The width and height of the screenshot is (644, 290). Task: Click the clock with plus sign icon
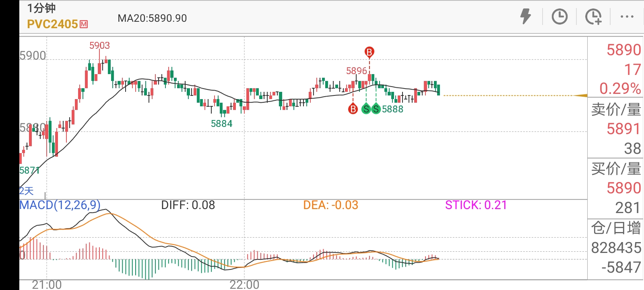pos(593,17)
